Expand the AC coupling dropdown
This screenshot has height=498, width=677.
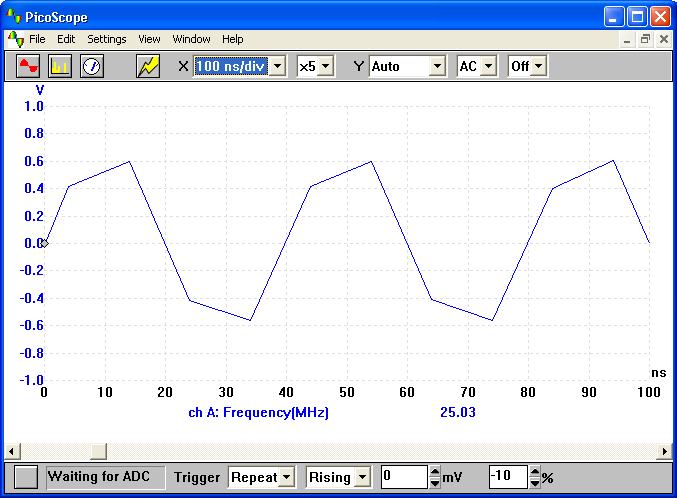pyautogui.click(x=488, y=67)
